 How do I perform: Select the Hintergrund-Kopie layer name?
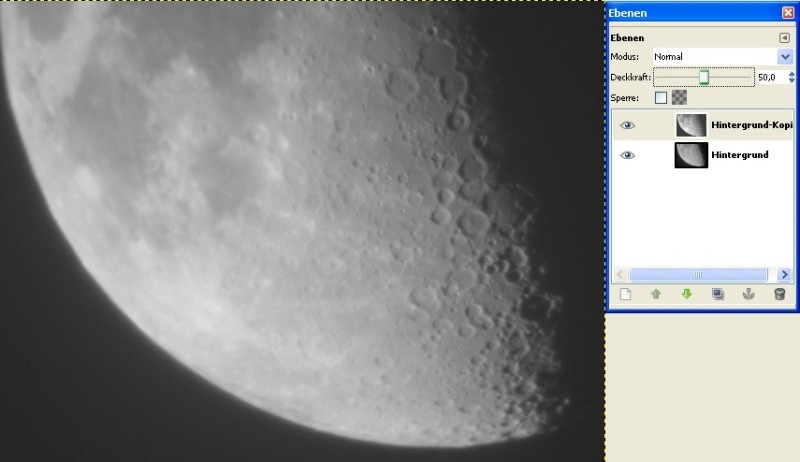[x=752, y=125]
